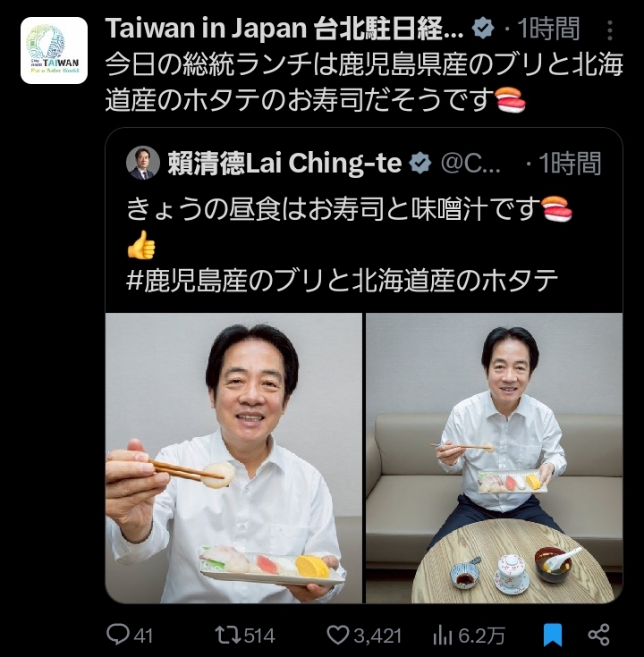This screenshot has width=644, height=657.
Task: View analytics via the 6.2万 bar chart icon
Action: click(443, 636)
